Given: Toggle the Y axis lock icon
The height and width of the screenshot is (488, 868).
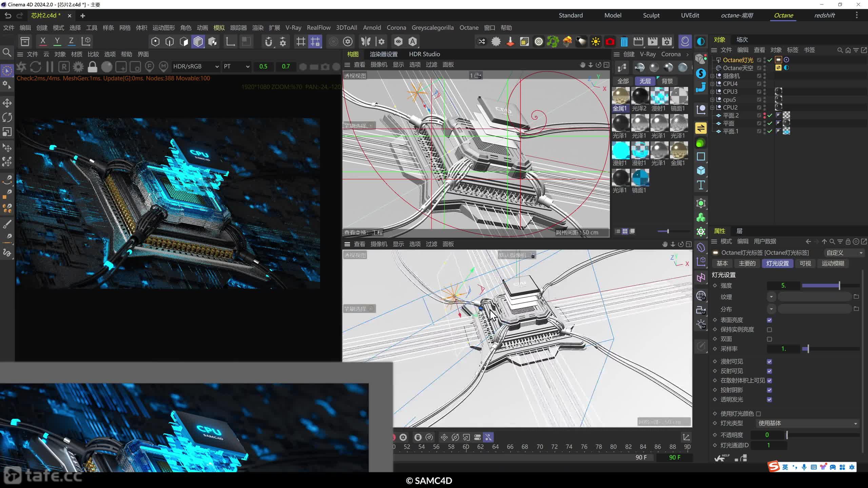Looking at the screenshot, I should (57, 41).
